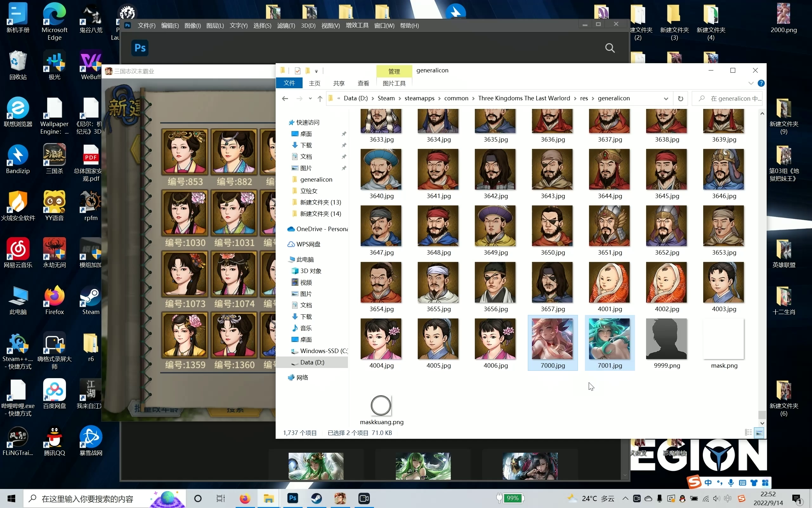
Task: Select Windows-SSD (C:) in navigation pane
Action: (319, 351)
